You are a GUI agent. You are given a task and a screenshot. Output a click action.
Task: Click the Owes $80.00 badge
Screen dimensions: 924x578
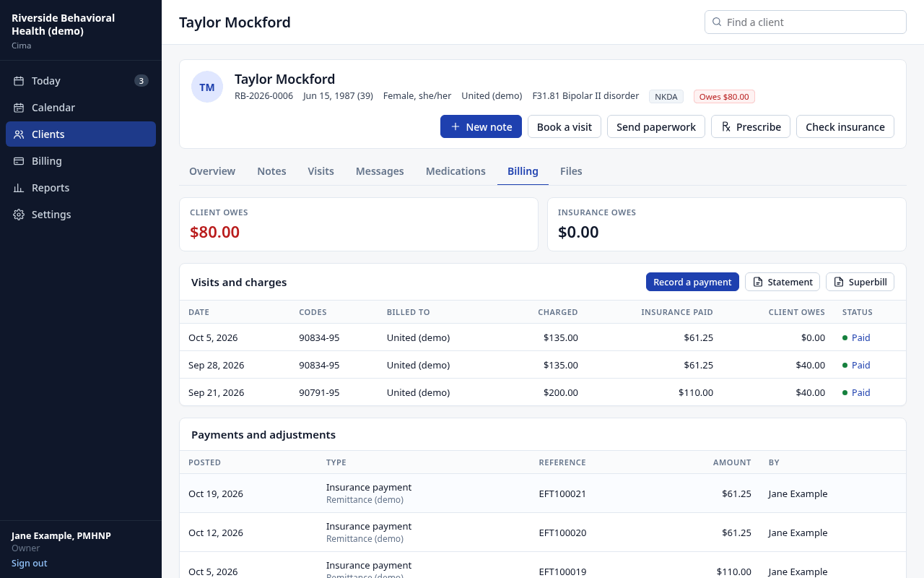click(x=724, y=96)
